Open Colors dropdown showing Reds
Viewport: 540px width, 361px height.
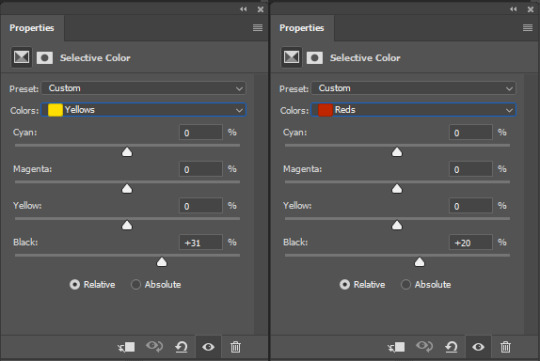(x=414, y=110)
